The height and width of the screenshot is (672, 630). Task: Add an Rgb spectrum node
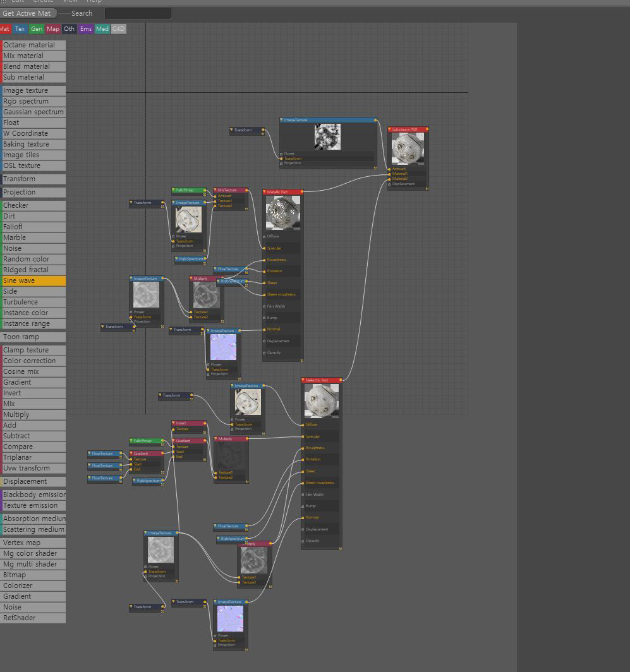(33, 101)
